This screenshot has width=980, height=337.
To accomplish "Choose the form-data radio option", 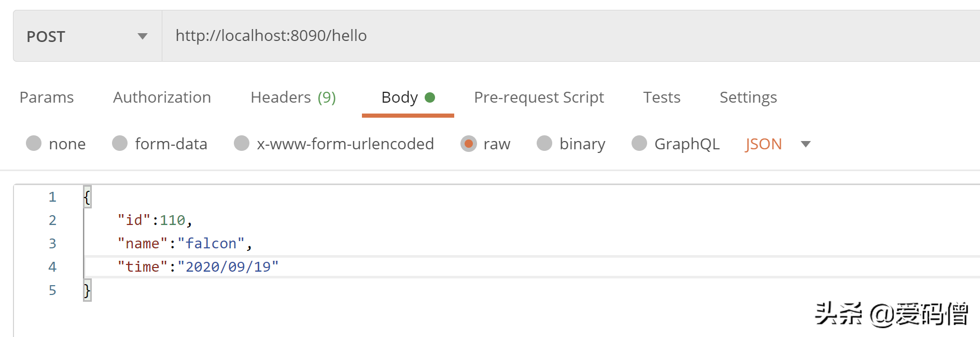I will click(120, 144).
